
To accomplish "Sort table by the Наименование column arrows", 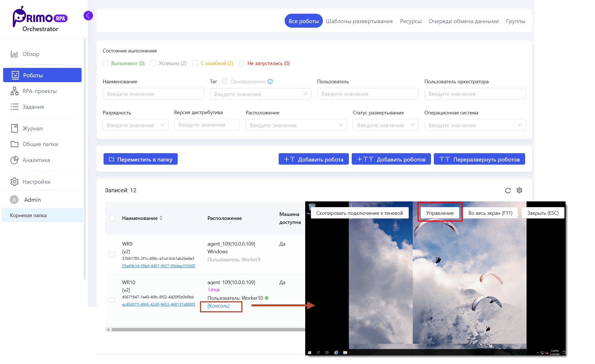I will [161, 218].
